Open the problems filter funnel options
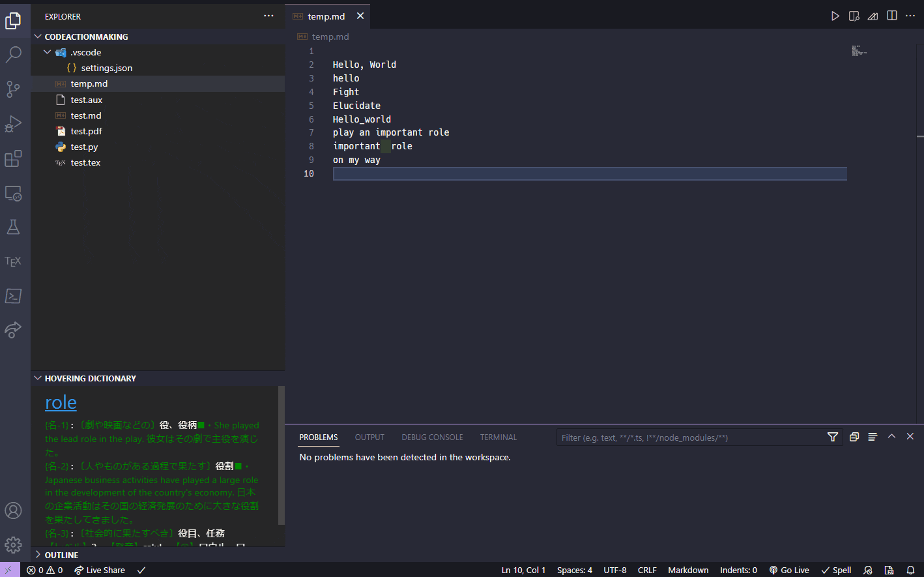924x577 pixels. point(833,437)
